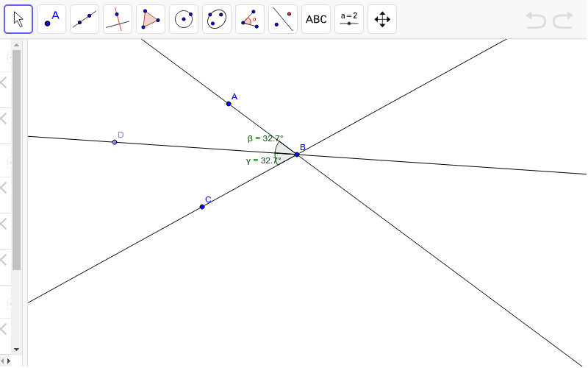The image size is (588, 368).
Task: Select the ABC text tool
Action: tap(316, 19)
